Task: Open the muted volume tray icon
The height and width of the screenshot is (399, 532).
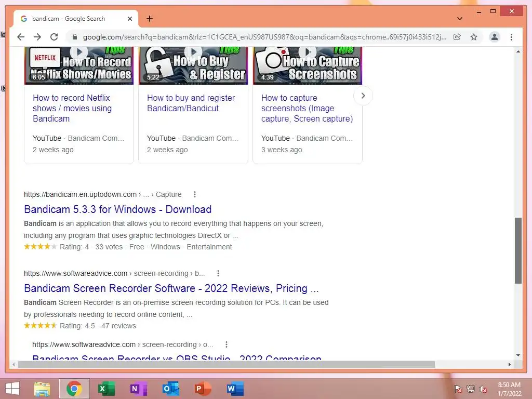Action: [483, 389]
